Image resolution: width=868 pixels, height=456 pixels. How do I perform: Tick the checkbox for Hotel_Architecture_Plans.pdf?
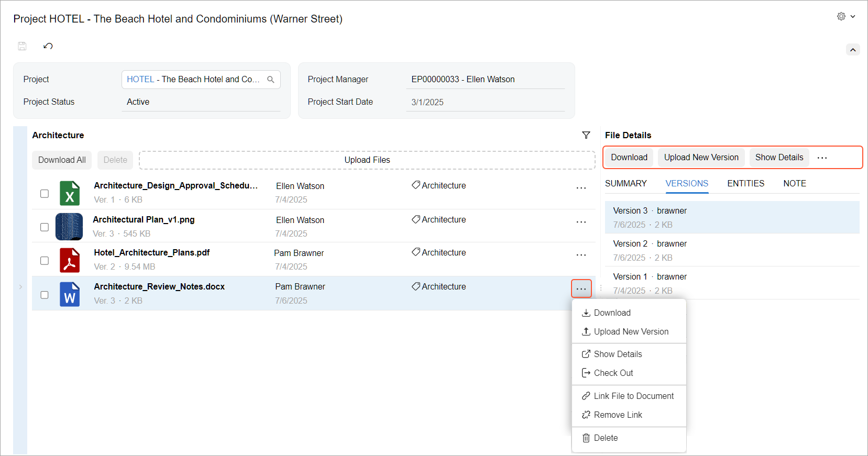pos(45,261)
